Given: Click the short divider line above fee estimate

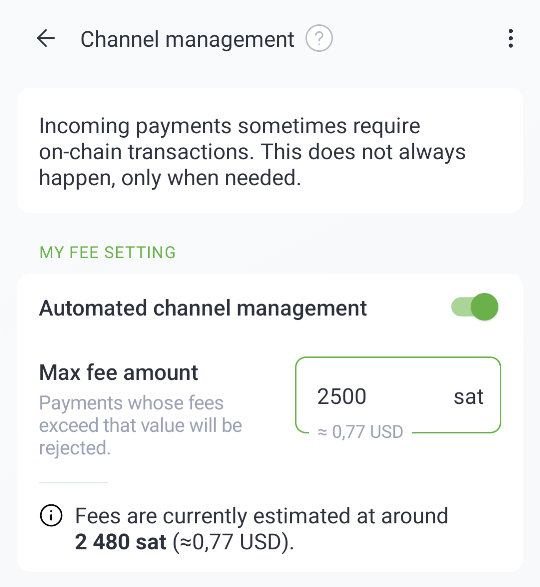Looking at the screenshot, I should [73, 483].
